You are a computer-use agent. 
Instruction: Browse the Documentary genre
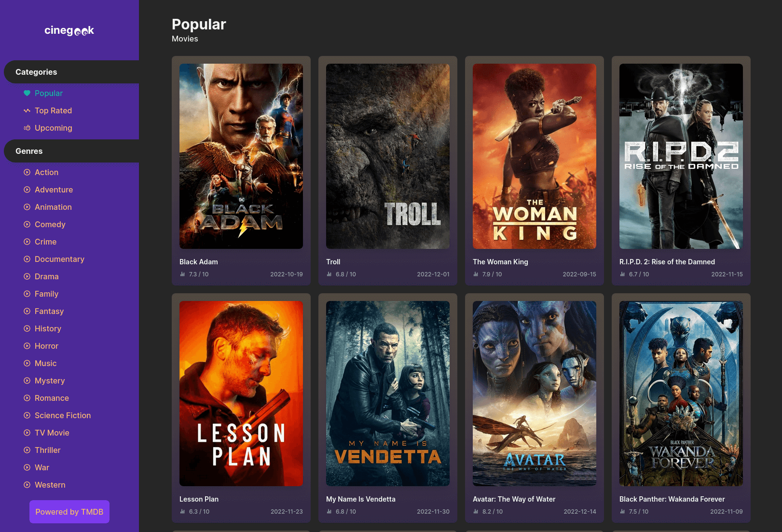(59, 259)
